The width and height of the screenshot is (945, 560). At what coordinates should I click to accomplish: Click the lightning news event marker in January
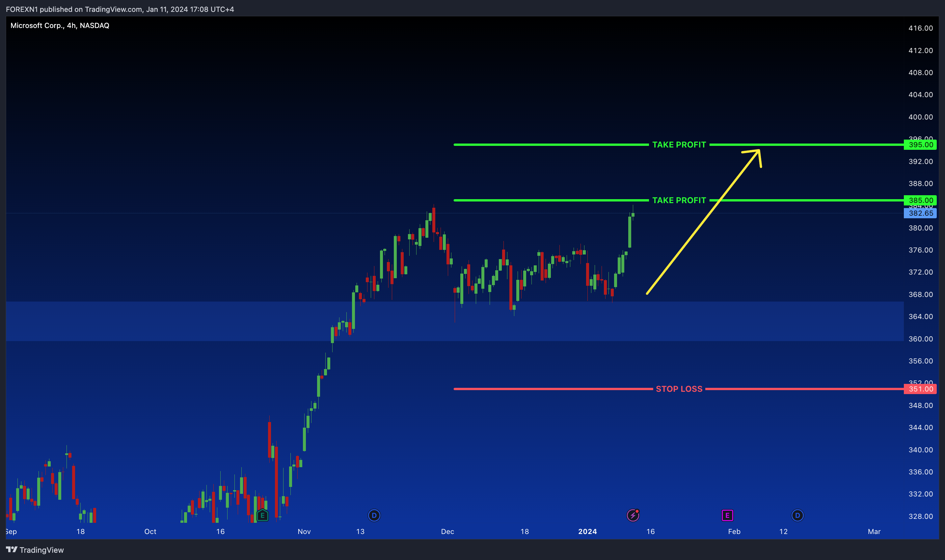coord(633,515)
